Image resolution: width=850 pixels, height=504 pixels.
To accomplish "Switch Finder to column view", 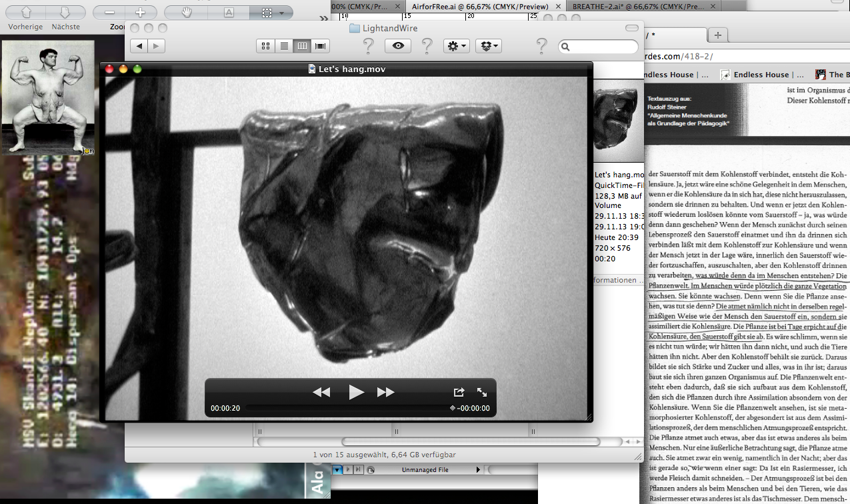I will (x=302, y=46).
